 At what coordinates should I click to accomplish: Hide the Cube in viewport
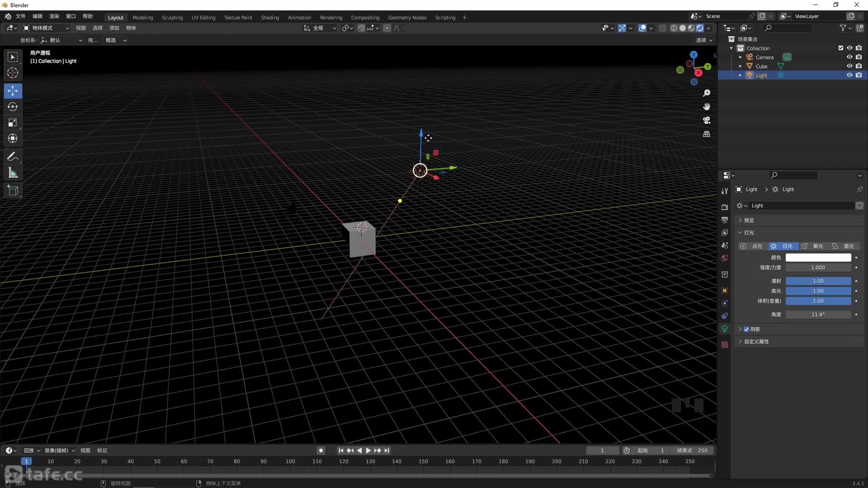tap(849, 66)
